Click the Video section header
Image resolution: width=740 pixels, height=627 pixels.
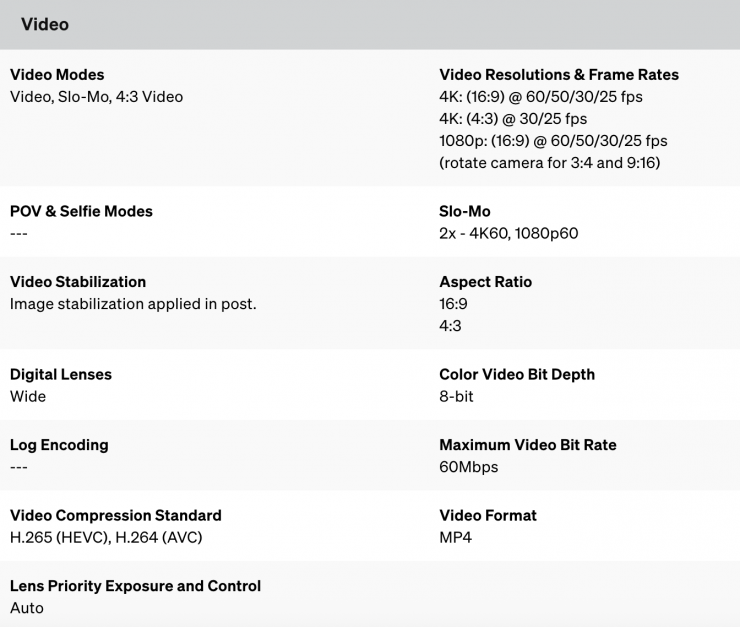pos(45,24)
